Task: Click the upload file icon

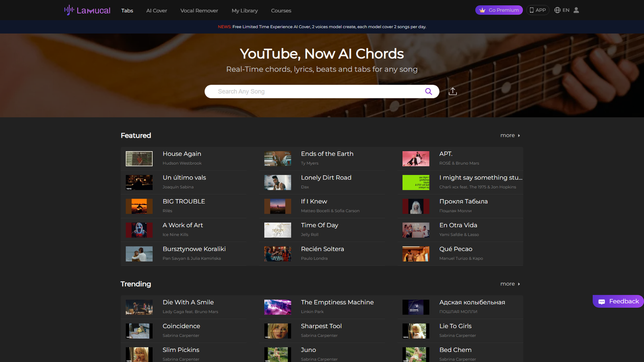Action: pyautogui.click(x=453, y=91)
